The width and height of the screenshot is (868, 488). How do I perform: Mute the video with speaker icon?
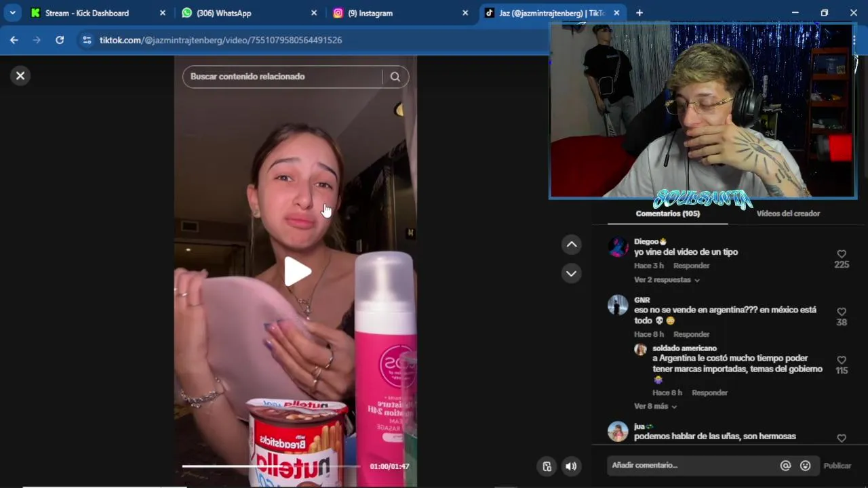pos(571,466)
